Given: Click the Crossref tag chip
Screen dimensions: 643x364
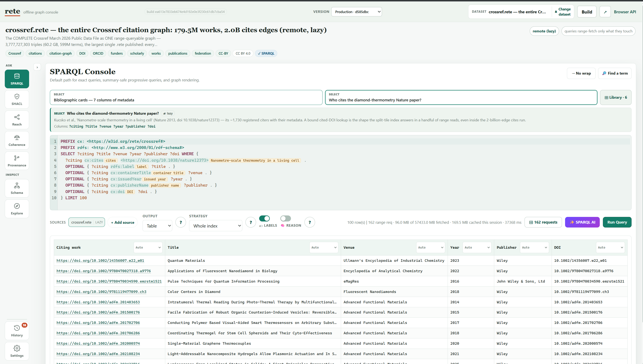Looking at the screenshot, I should (x=15, y=54).
